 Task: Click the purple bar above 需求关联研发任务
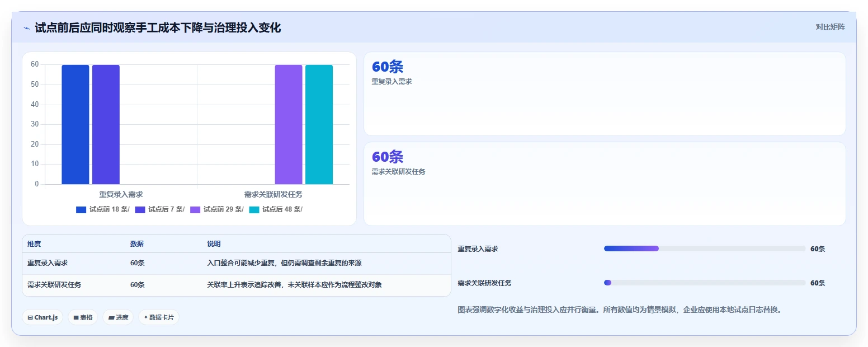[x=289, y=124]
